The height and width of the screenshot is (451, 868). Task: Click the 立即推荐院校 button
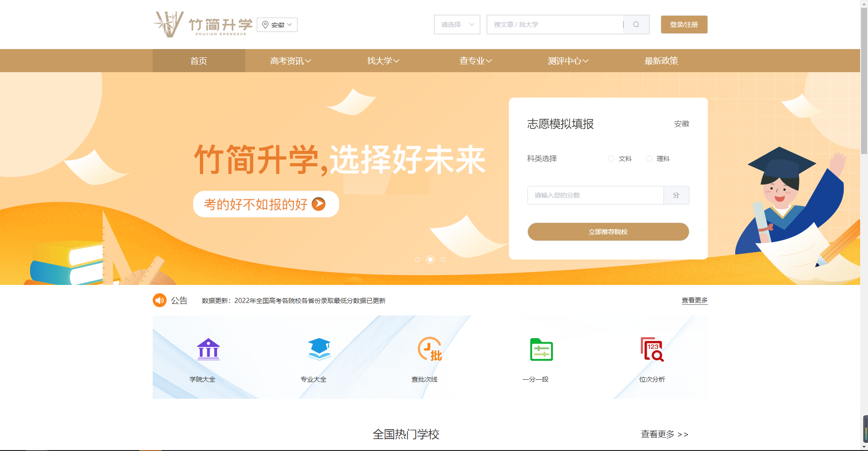click(608, 232)
